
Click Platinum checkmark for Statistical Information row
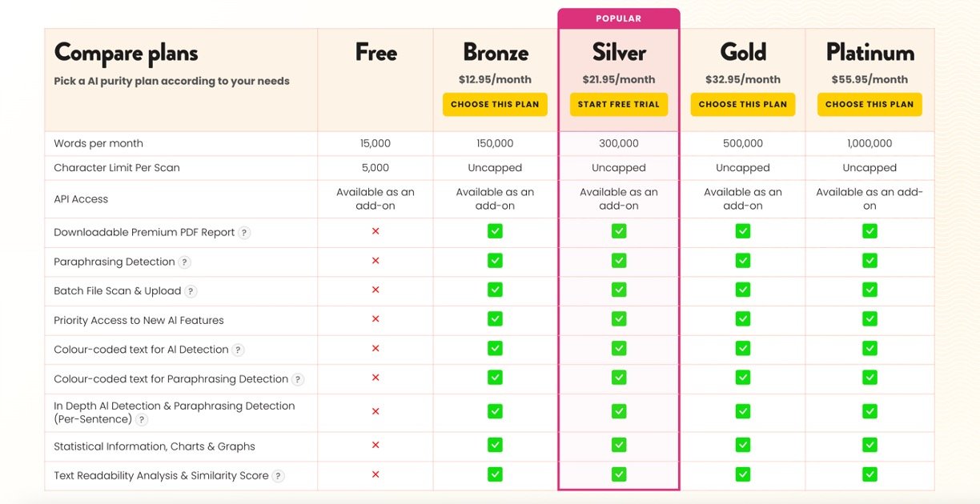point(870,445)
